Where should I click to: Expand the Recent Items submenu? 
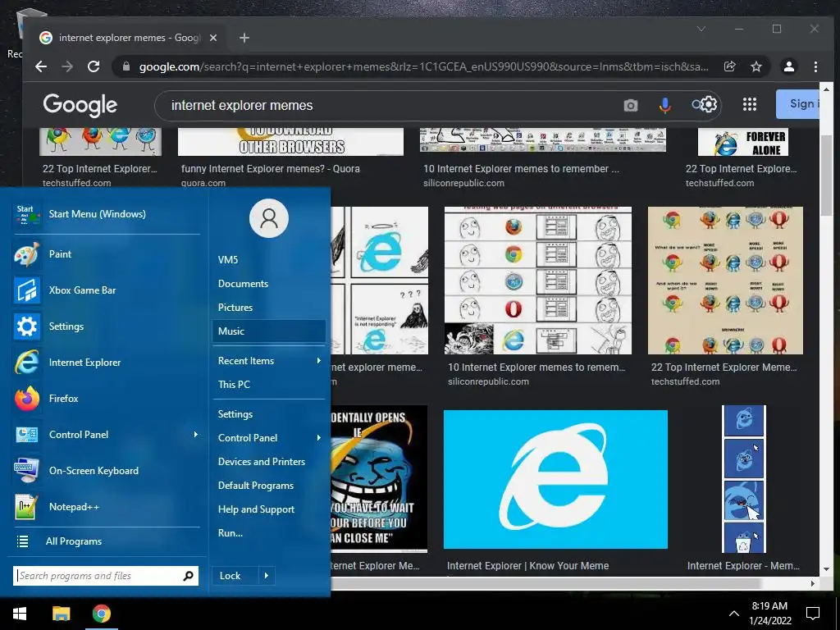click(x=319, y=361)
